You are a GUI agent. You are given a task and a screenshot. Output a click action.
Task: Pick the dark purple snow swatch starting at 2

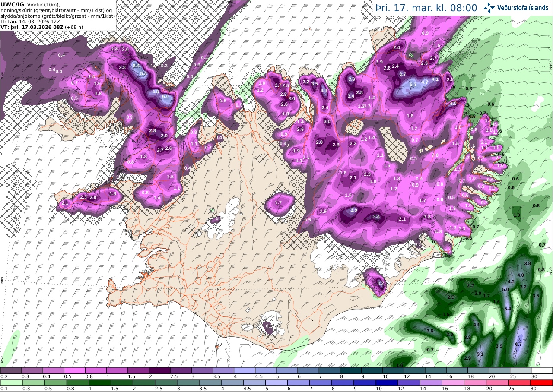159,370
